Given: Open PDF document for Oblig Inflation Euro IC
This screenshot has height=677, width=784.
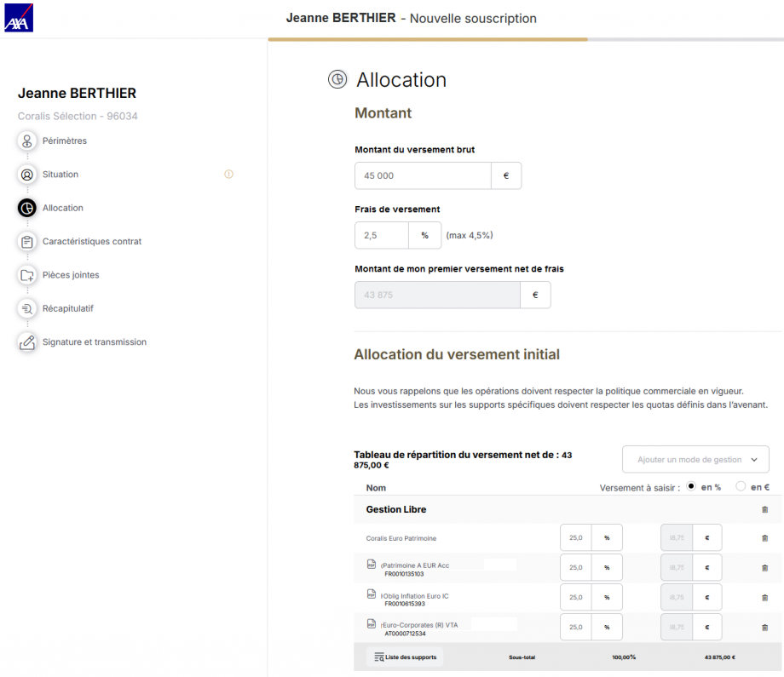Looking at the screenshot, I should coord(371,594).
